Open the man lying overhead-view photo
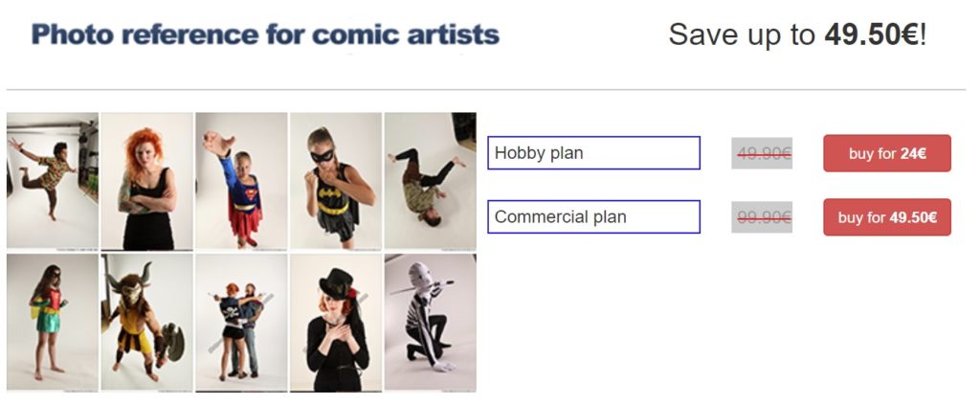The height and width of the screenshot is (405, 980). pyautogui.click(x=430, y=181)
